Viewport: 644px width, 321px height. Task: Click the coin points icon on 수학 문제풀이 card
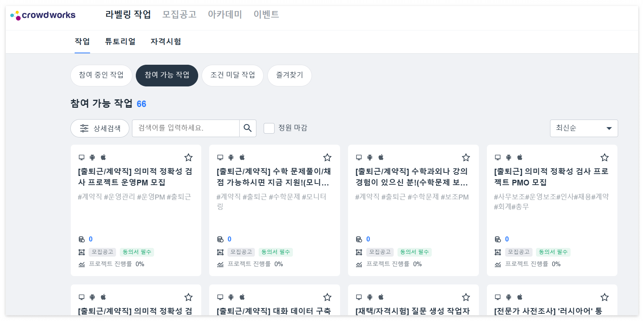tap(220, 239)
